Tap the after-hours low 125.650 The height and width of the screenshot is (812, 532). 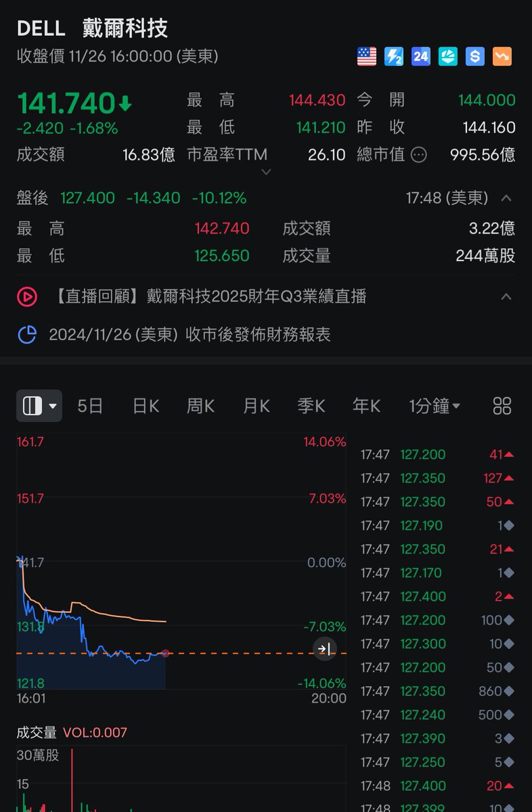click(222, 256)
